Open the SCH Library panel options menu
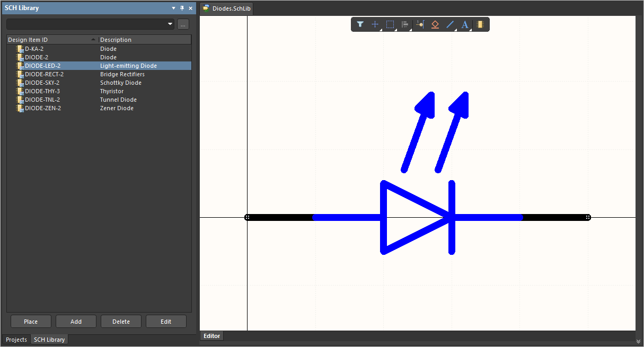 [173, 8]
